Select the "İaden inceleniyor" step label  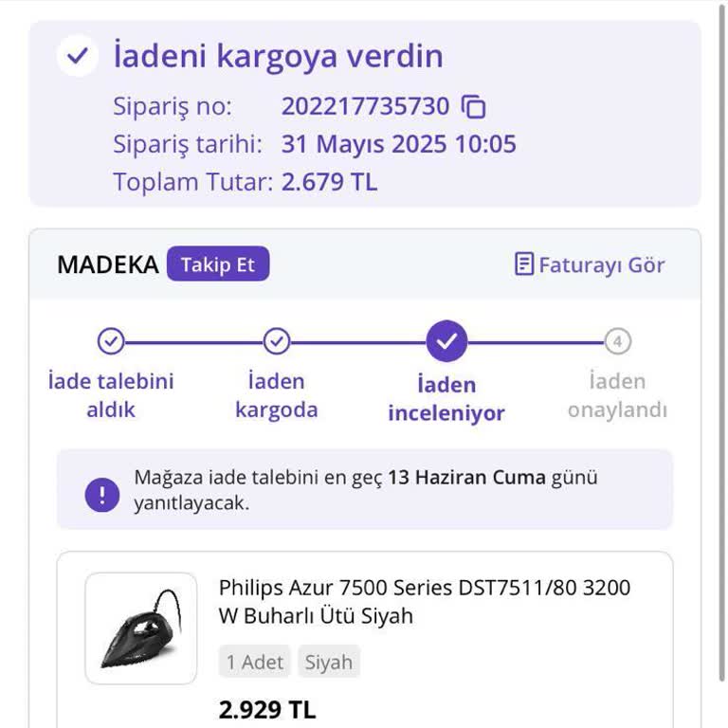pyautogui.click(x=446, y=399)
